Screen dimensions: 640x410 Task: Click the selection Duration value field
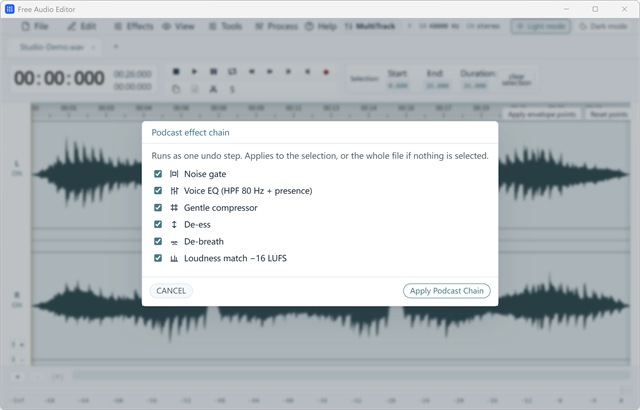coord(475,86)
